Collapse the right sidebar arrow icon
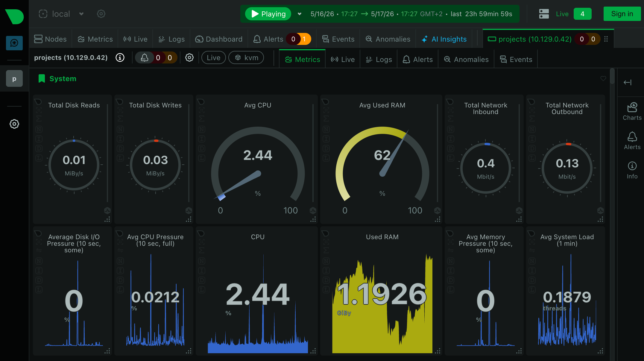This screenshot has height=361, width=644. pos(628,82)
